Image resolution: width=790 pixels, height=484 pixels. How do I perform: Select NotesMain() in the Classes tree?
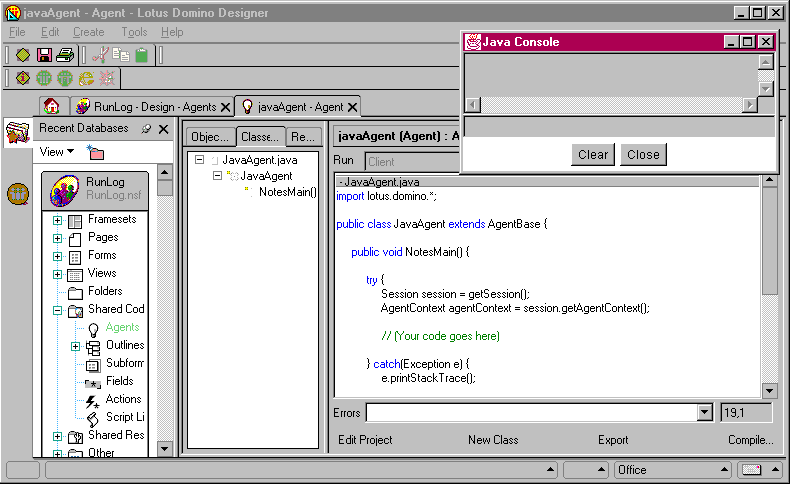[x=288, y=192]
